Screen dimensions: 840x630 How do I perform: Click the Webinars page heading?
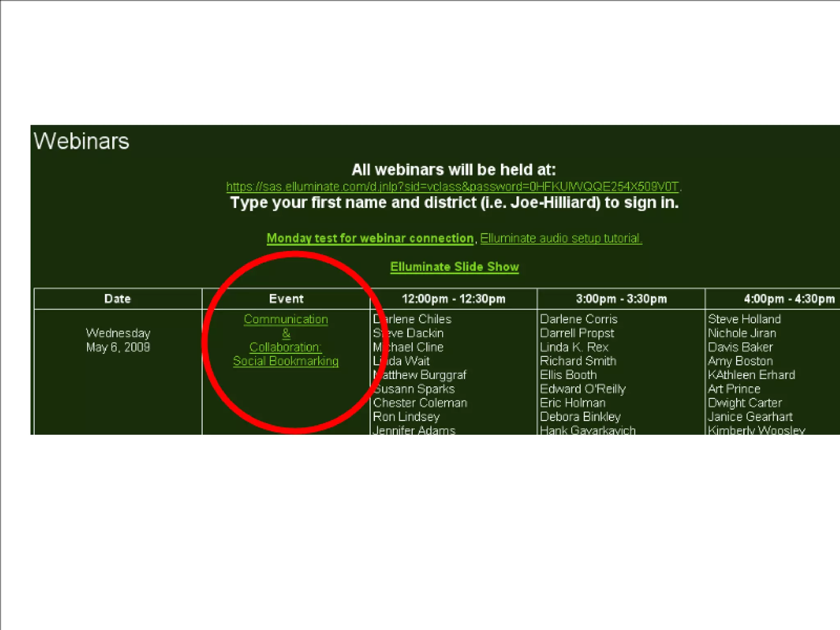click(81, 141)
